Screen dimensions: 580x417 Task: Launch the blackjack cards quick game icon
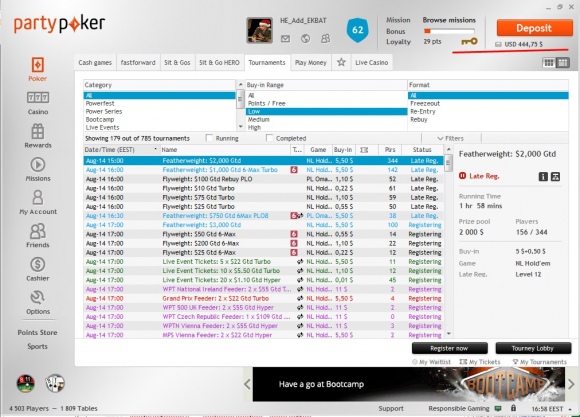pyautogui.click(x=55, y=383)
